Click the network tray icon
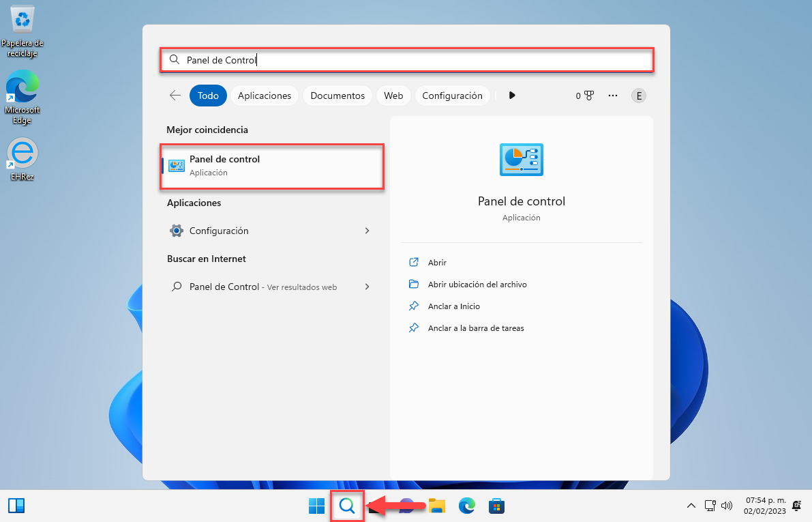 click(x=710, y=506)
